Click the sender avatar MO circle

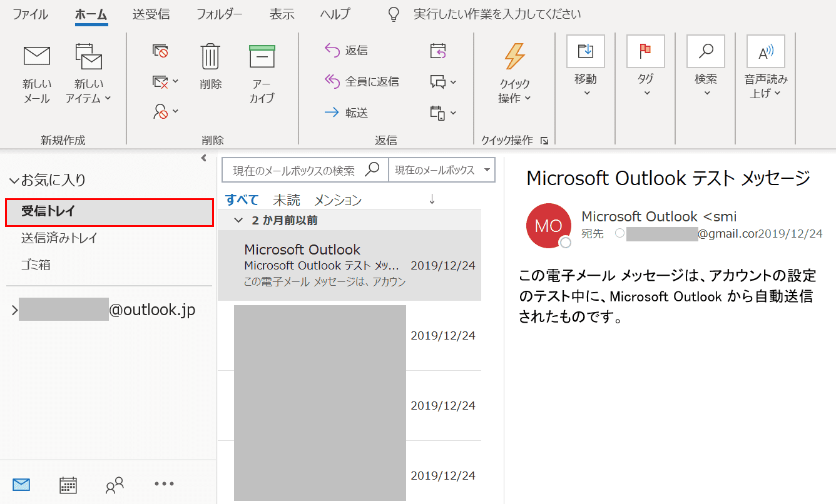coord(549,226)
